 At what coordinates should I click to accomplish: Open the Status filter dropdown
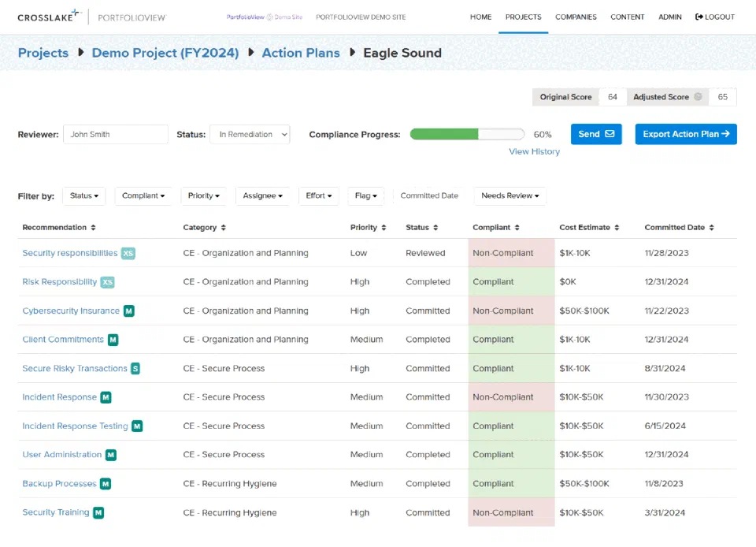click(x=84, y=195)
